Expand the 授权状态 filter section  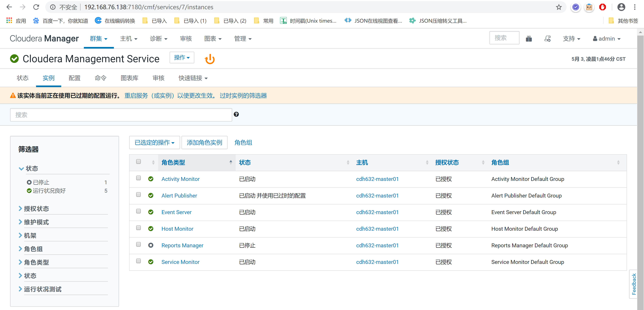click(36, 209)
